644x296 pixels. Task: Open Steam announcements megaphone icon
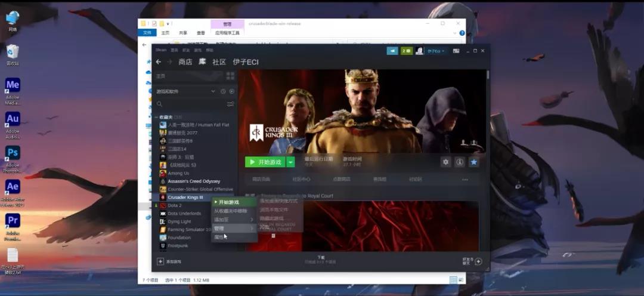392,51
